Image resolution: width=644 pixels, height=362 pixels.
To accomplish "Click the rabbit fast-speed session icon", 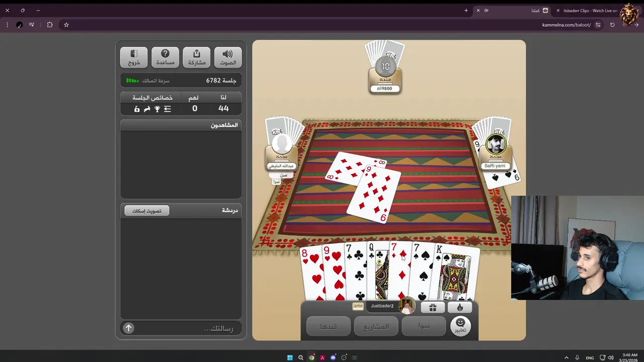I will pyautogui.click(x=147, y=109).
